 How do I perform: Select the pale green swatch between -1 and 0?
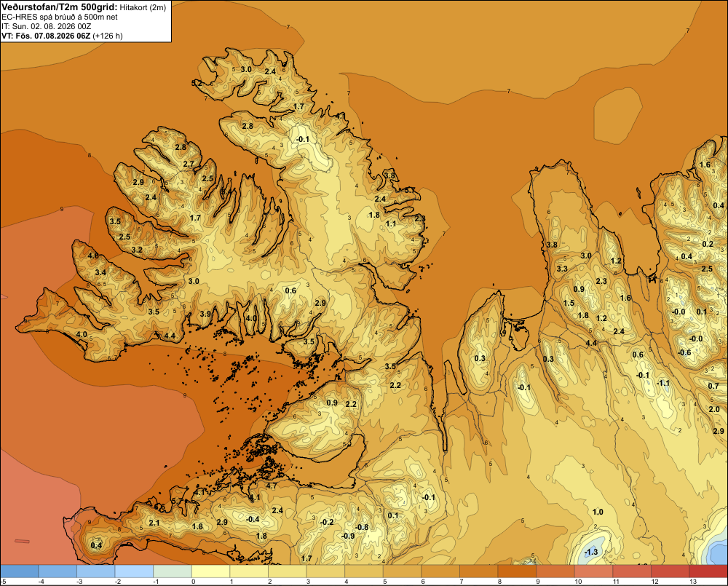coord(173,571)
